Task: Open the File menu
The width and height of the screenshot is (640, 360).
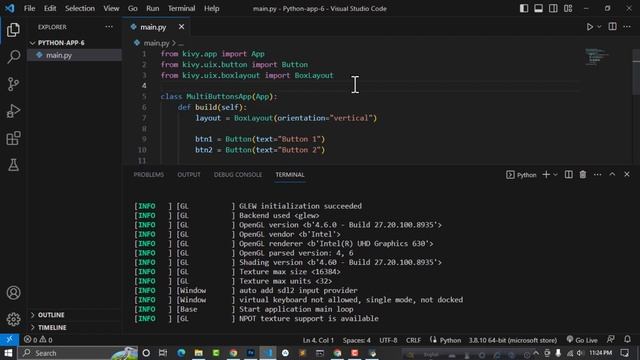Action: pos(29,9)
